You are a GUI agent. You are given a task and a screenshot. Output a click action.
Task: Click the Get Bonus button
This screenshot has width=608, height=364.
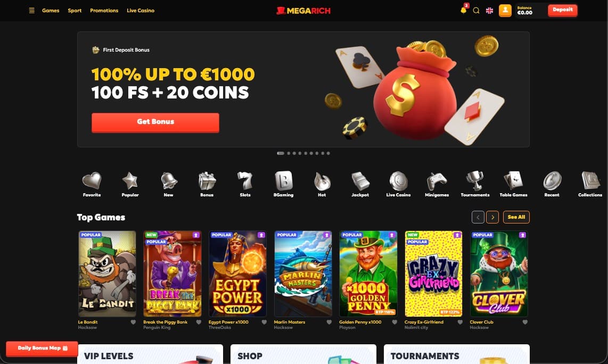point(155,122)
